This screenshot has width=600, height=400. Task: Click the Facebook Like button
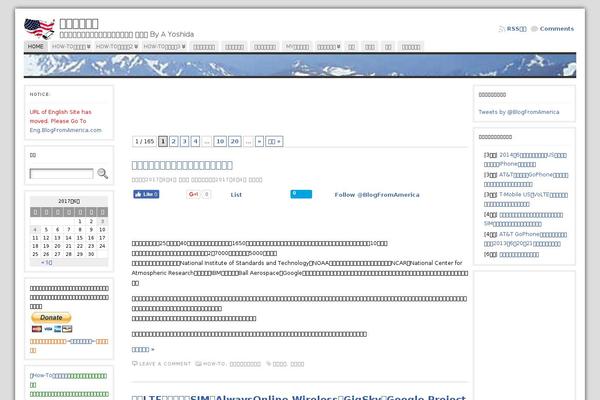(146, 194)
